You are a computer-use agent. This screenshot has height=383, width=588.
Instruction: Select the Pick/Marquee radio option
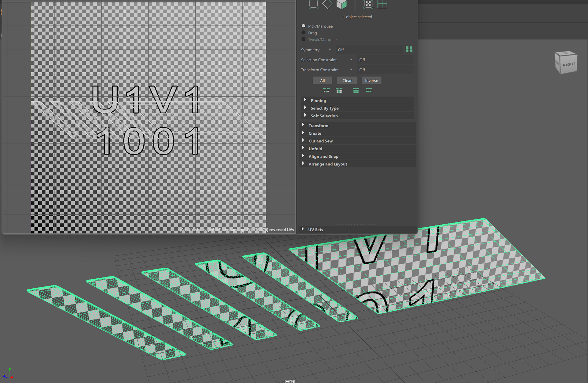(303, 26)
